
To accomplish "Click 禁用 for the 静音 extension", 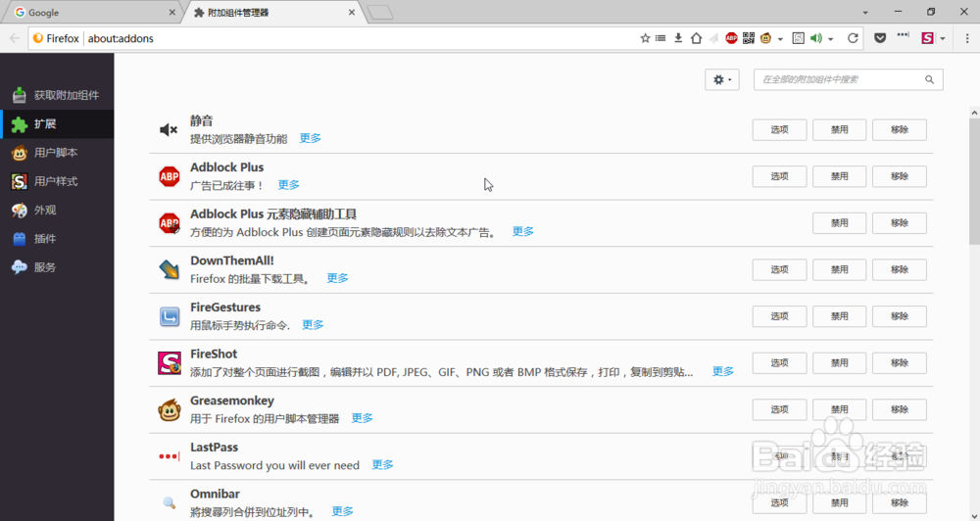I will point(840,130).
